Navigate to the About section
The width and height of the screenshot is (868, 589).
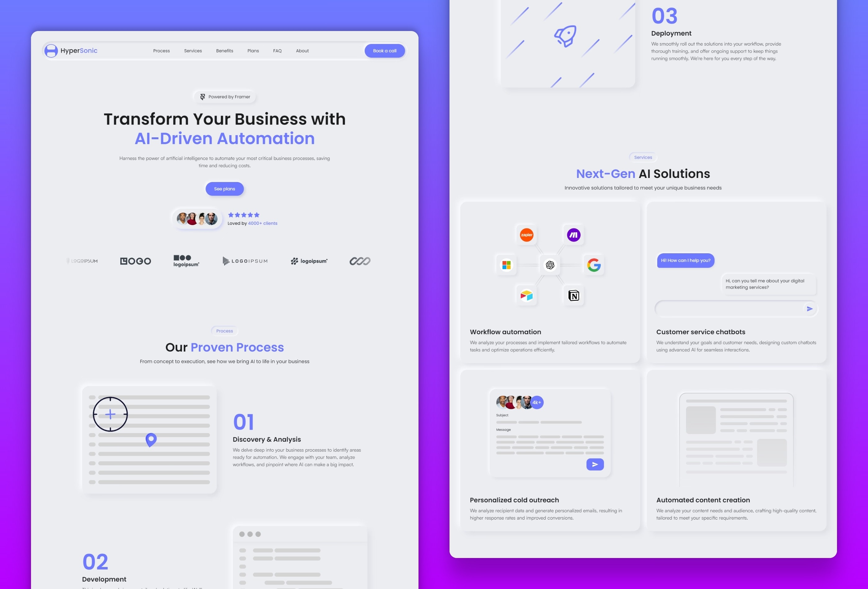tap(302, 51)
